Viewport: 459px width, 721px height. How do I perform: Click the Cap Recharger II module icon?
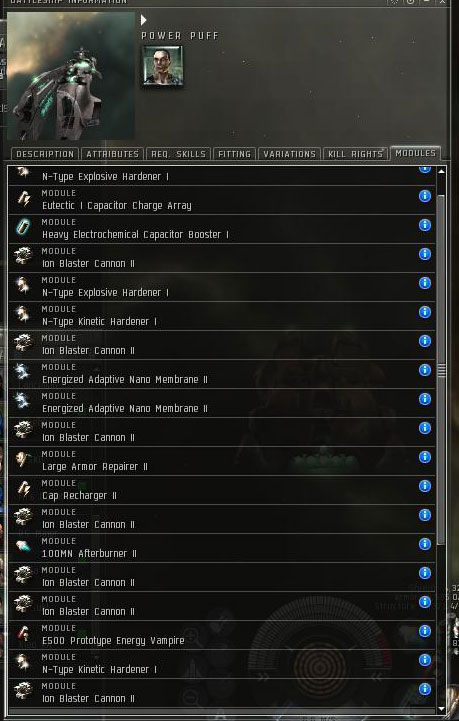pos(23,488)
